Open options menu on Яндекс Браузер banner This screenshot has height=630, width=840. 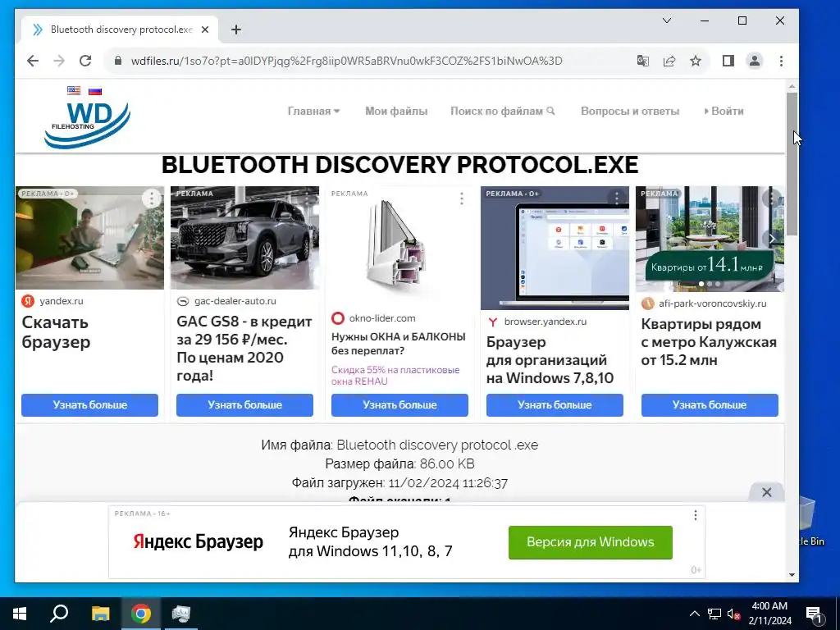point(696,515)
